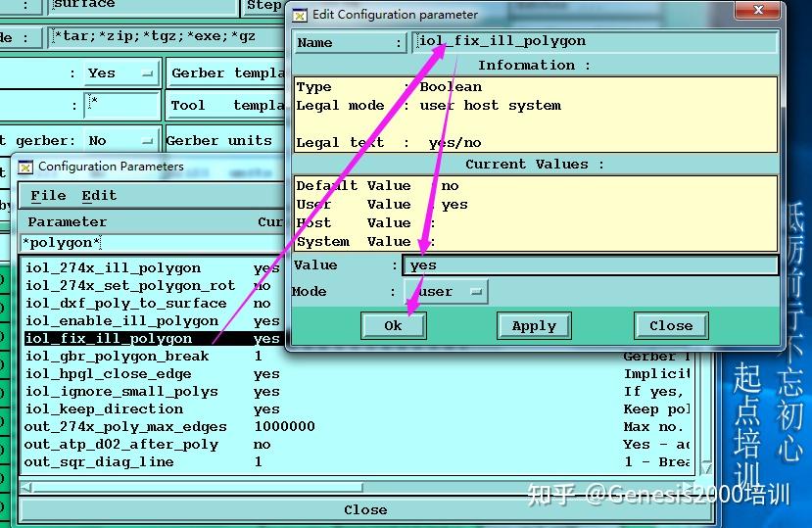Close the Edit Configuration parameter window via X
The image size is (812, 528).
(758, 10)
